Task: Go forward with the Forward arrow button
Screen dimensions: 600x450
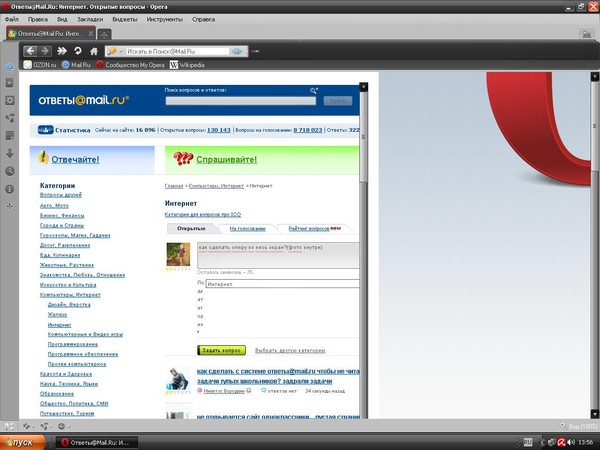Action: click(44, 51)
